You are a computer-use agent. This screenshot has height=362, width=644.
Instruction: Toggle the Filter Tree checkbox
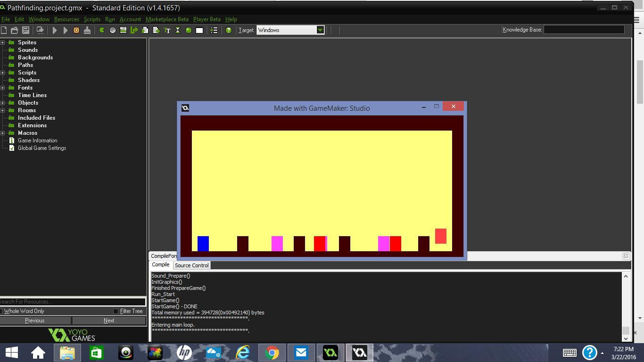pyautogui.click(x=116, y=311)
